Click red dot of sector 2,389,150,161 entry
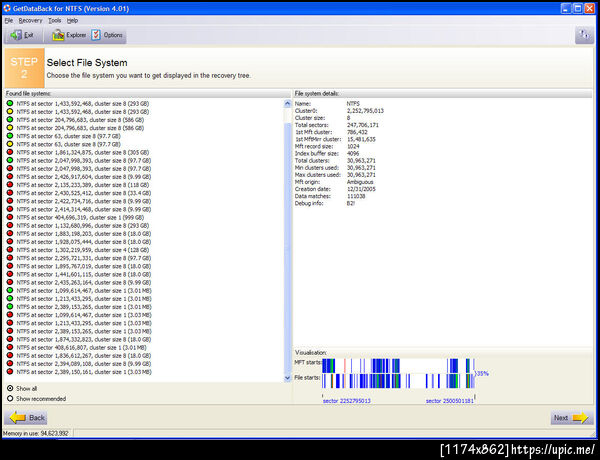Screen dimensions: 600x460 pos(10,371)
